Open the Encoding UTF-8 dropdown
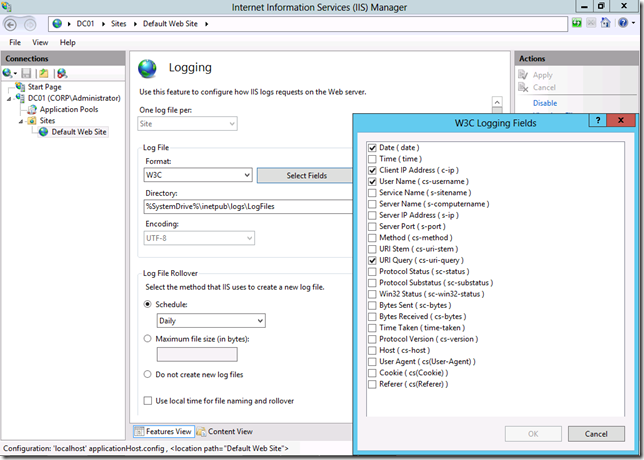 point(199,238)
